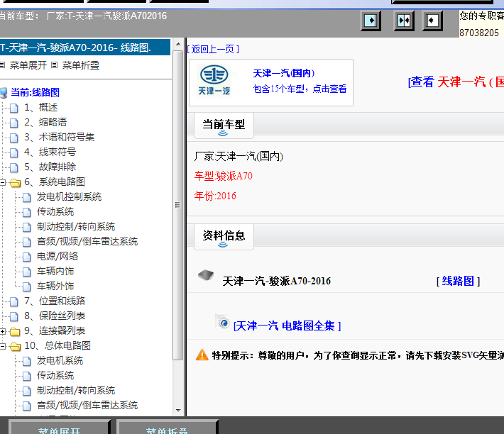Open 音频/视频/倒车雷达系统 under 系统电路图
504x434 pixels.
pos(87,241)
